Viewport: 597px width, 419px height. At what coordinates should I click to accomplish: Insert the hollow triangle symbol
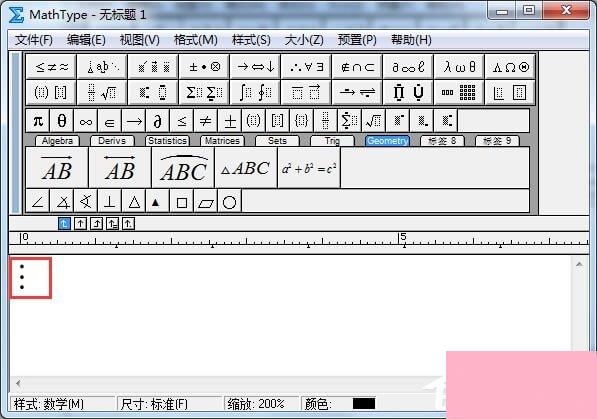(x=134, y=202)
